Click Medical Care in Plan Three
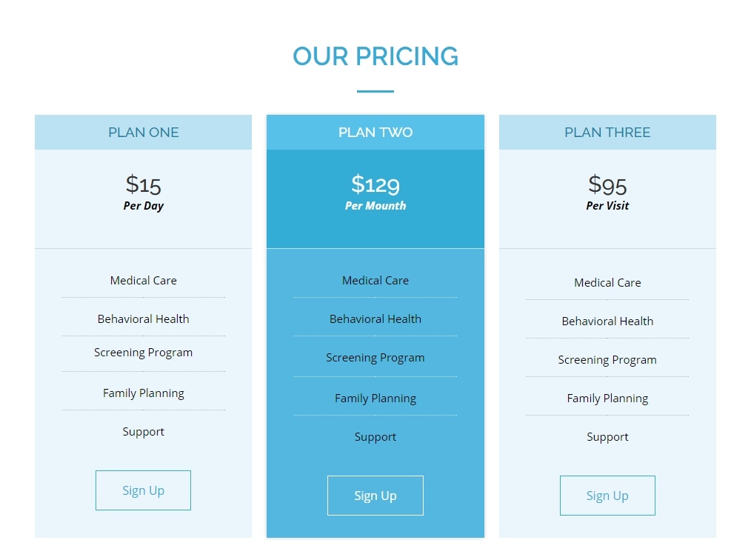The image size is (751, 560). 607,283
